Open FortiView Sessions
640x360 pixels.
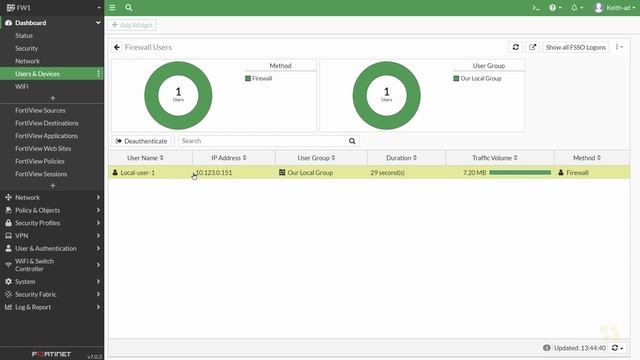pos(41,174)
